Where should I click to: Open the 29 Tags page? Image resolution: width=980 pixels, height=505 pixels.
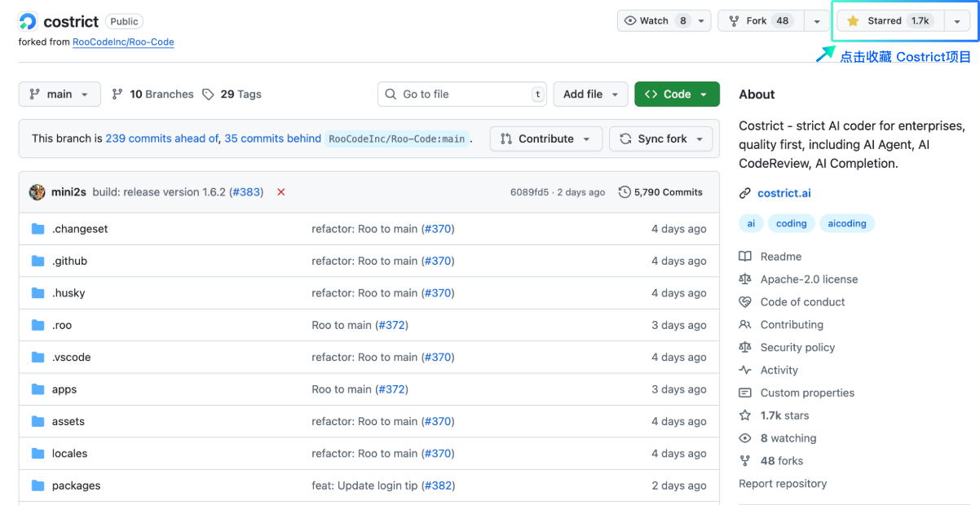(x=232, y=94)
